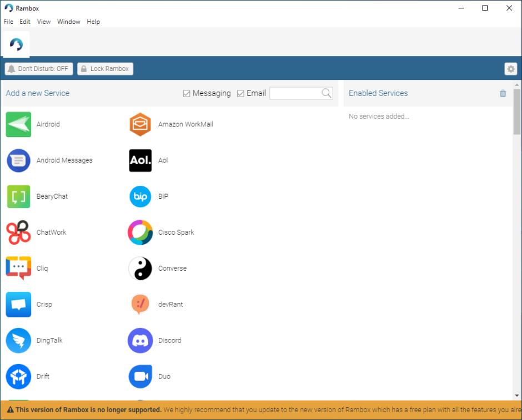Pick the Cisco Spark icon

tap(140, 232)
